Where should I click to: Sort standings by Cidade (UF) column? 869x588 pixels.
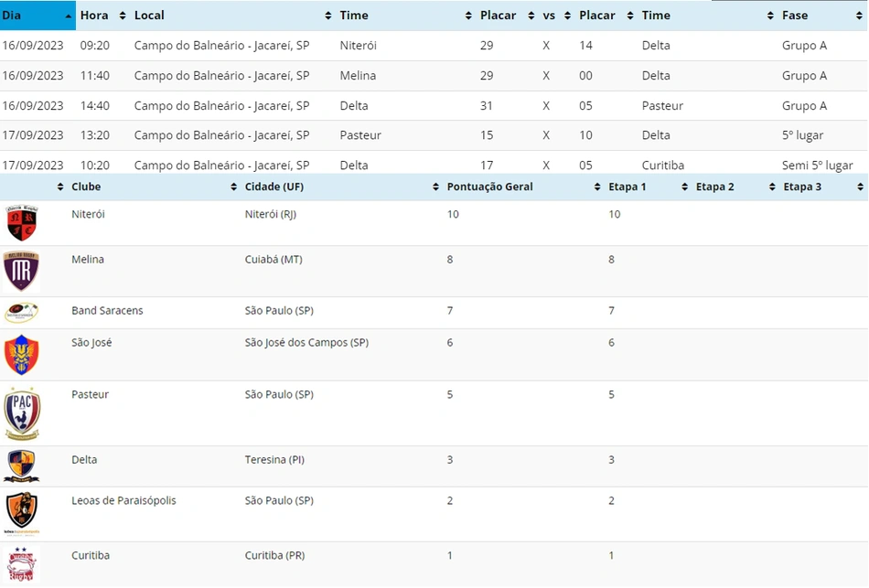coord(341,187)
